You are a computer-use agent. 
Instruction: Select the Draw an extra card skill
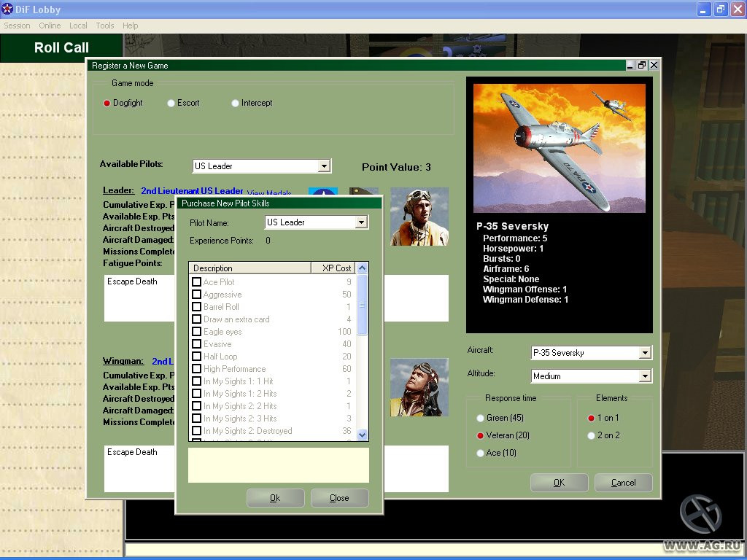[196, 319]
